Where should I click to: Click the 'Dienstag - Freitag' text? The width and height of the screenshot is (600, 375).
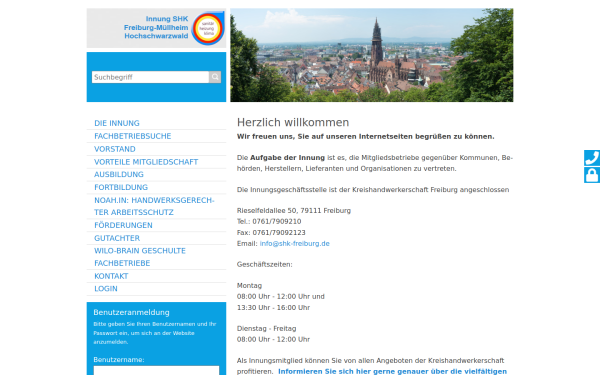click(x=266, y=328)
